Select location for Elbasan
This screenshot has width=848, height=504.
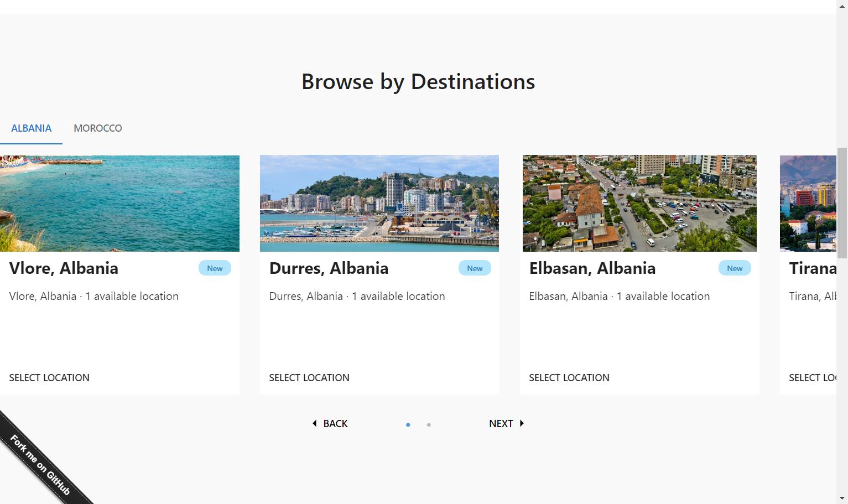click(x=569, y=378)
